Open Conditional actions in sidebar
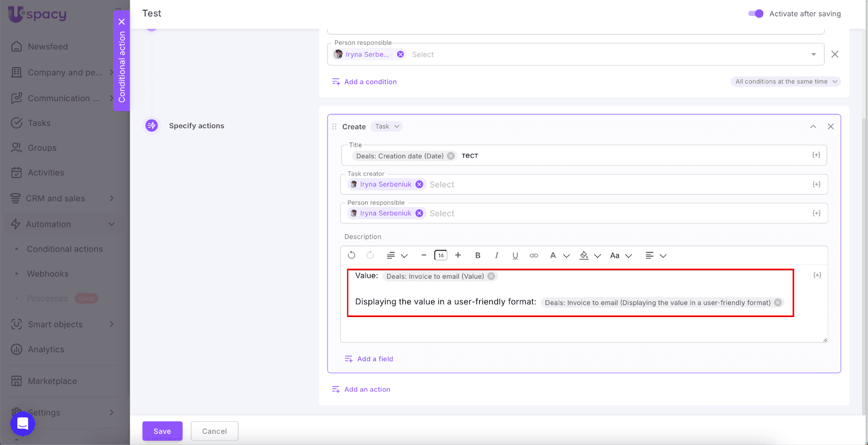The width and height of the screenshot is (868, 445). (65, 249)
